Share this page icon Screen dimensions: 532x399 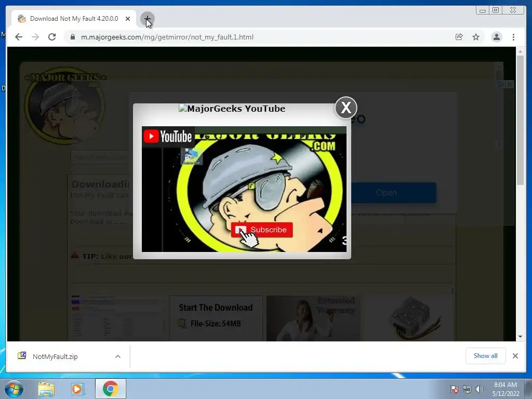[459, 37]
